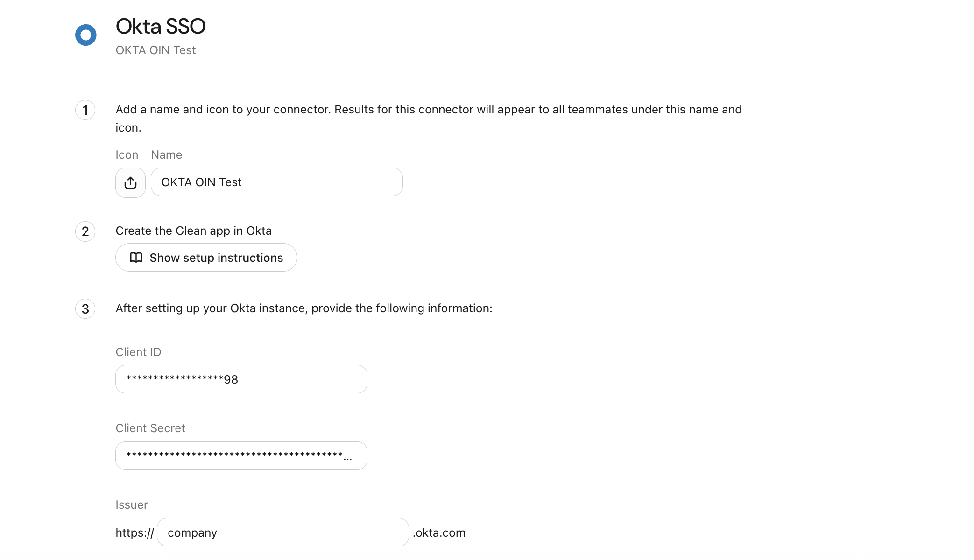The width and height of the screenshot is (974, 560).
Task: Focus the Client Secret input
Action: (241, 456)
